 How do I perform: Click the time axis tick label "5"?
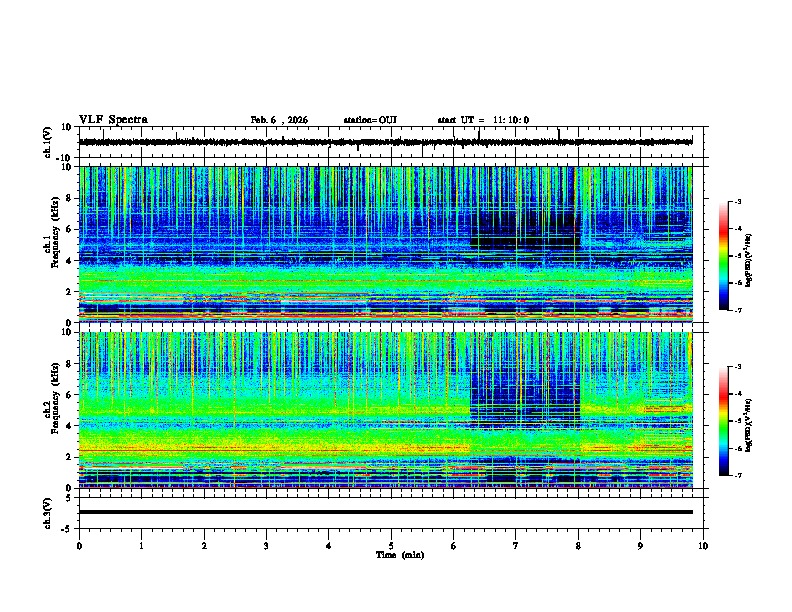pyautogui.click(x=391, y=546)
